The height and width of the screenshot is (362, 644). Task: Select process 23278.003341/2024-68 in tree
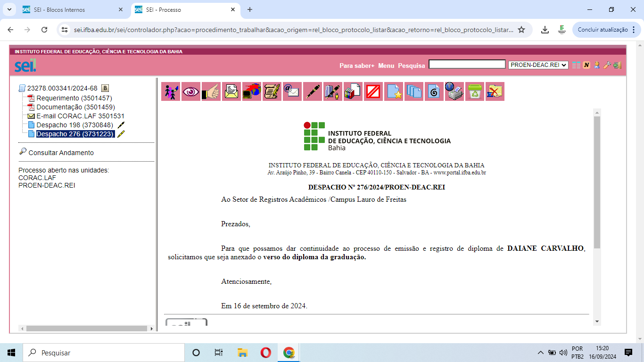point(62,88)
